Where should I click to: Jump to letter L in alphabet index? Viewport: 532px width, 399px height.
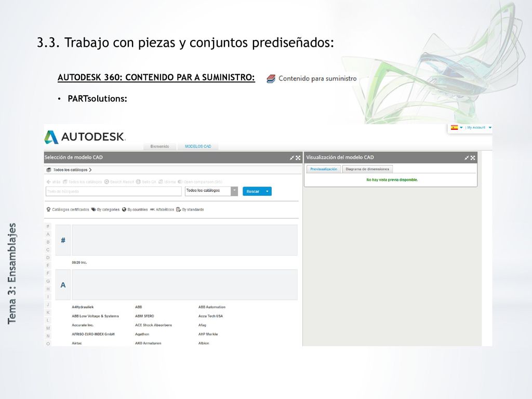click(x=48, y=320)
